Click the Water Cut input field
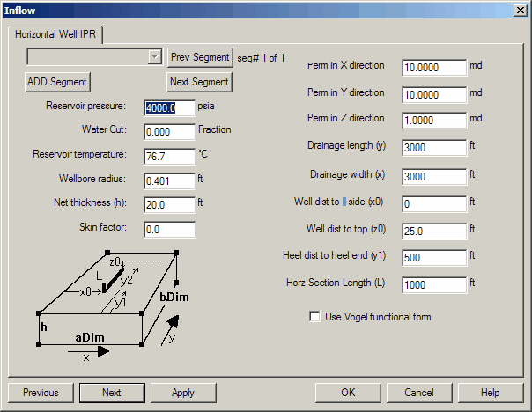The image size is (532, 412). point(170,131)
